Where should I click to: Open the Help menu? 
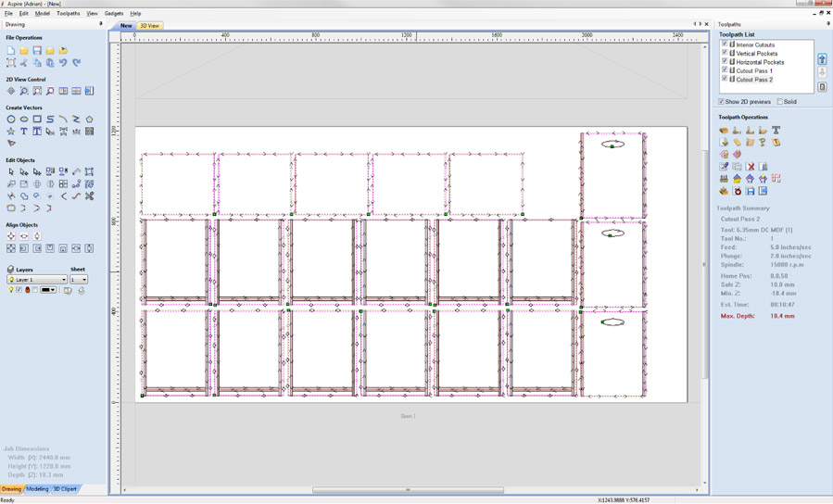(135, 13)
